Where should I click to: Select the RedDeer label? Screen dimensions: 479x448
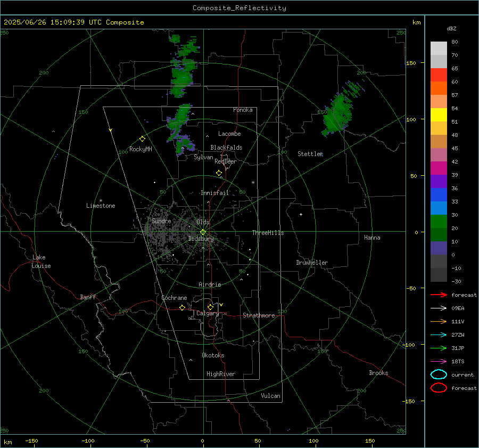[x=226, y=161]
